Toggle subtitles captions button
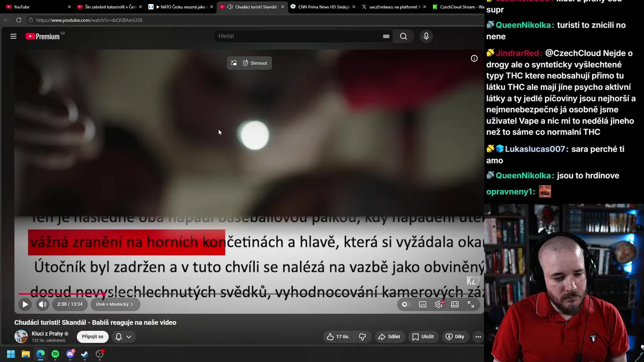644x362 pixels. 423,304
